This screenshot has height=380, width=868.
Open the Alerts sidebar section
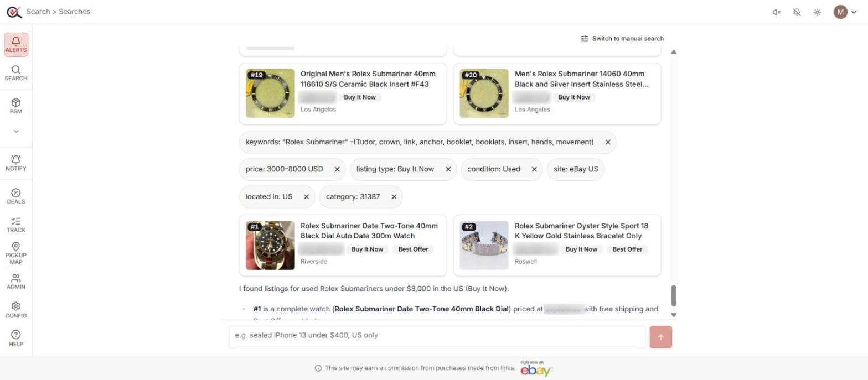[16, 44]
